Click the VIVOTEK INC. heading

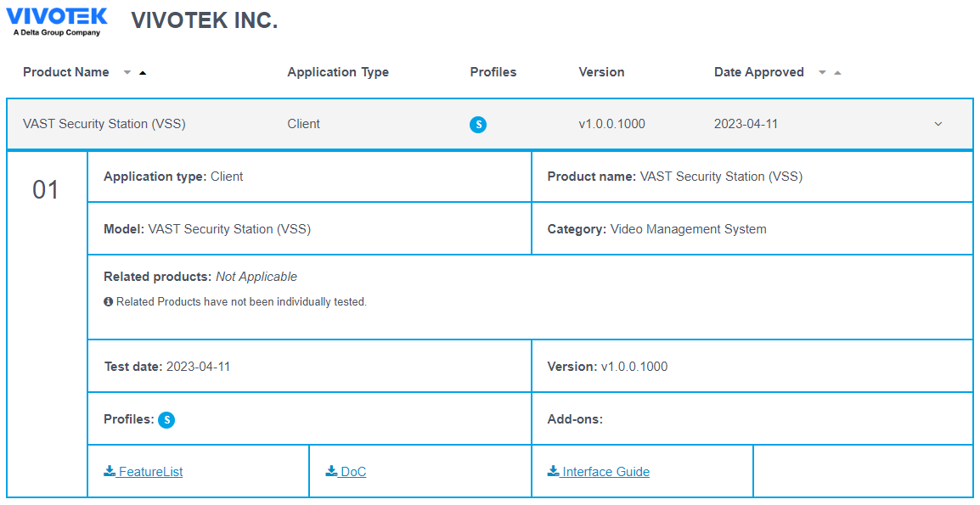click(x=205, y=21)
